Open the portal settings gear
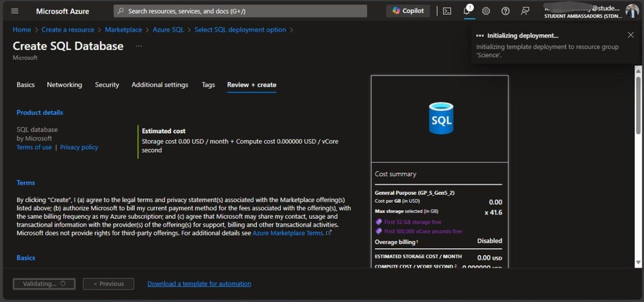 point(486,11)
